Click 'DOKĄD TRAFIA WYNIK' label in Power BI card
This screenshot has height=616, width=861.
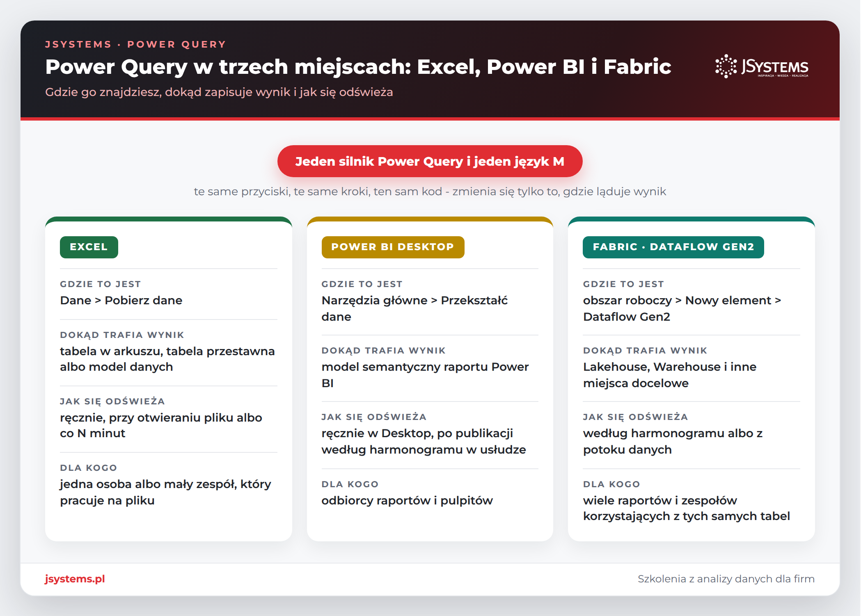tap(383, 351)
